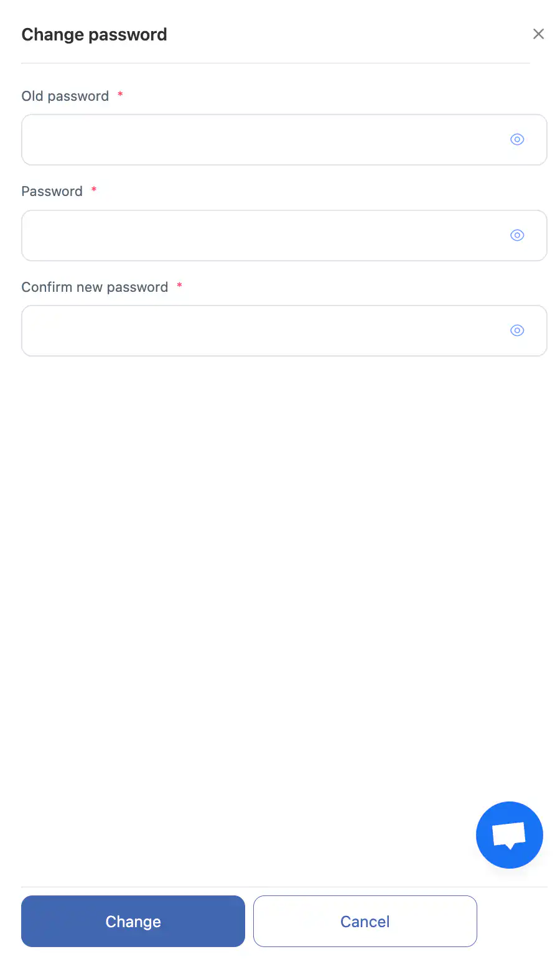Click into the Password input field
This screenshot has width=560, height=962.
coord(261,235)
